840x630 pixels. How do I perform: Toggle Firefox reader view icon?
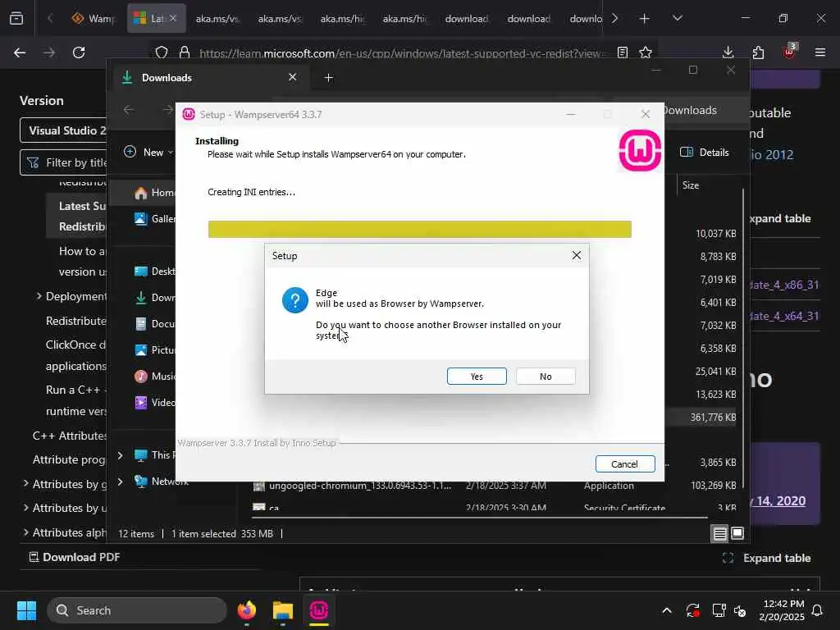coord(622,52)
